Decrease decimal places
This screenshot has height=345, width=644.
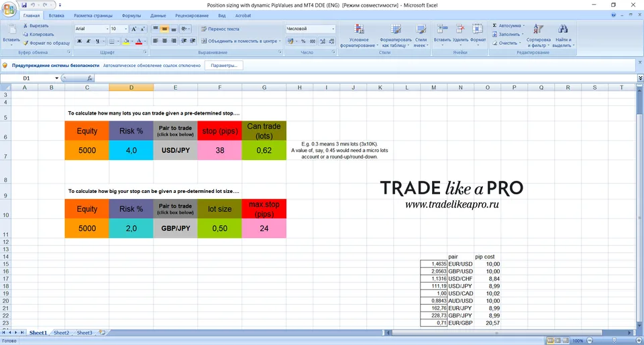331,41
